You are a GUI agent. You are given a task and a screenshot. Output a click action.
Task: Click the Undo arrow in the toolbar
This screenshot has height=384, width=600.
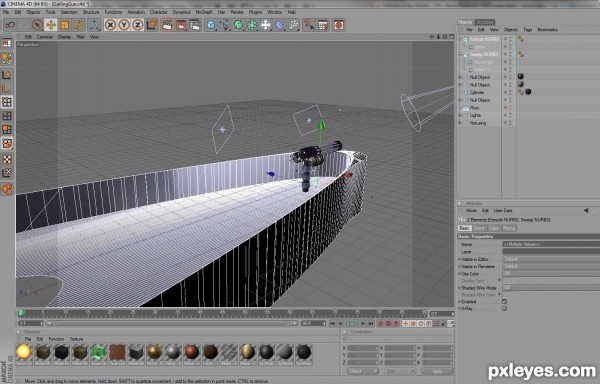(x=10, y=25)
